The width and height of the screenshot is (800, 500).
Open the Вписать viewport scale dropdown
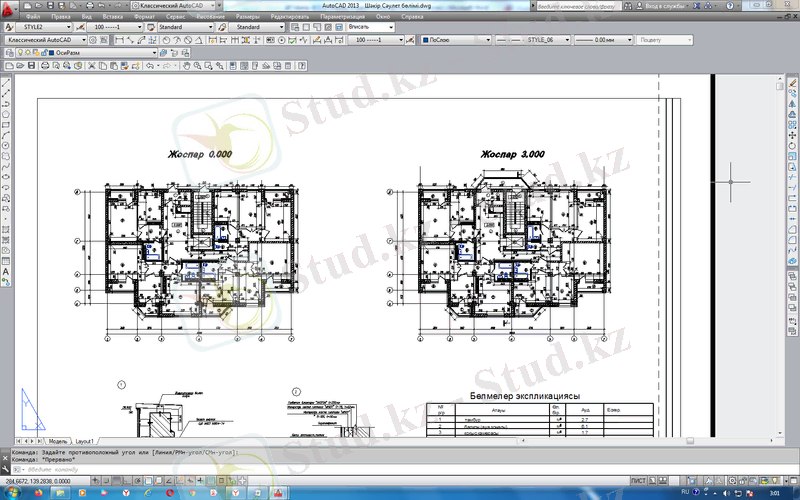click(370, 27)
